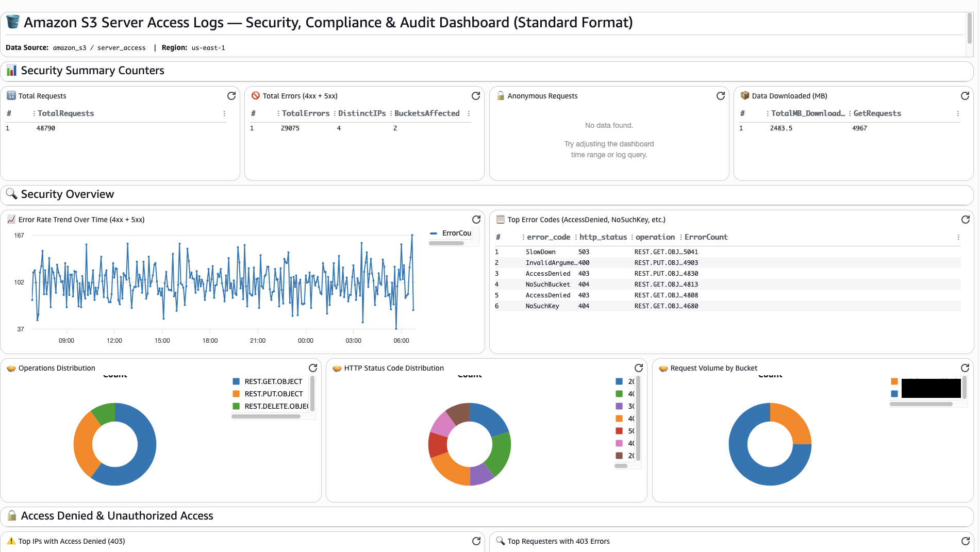The height and width of the screenshot is (552, 980).
Task: Sort by BucketsAffected column header
Action: click(x=427, y=113)
